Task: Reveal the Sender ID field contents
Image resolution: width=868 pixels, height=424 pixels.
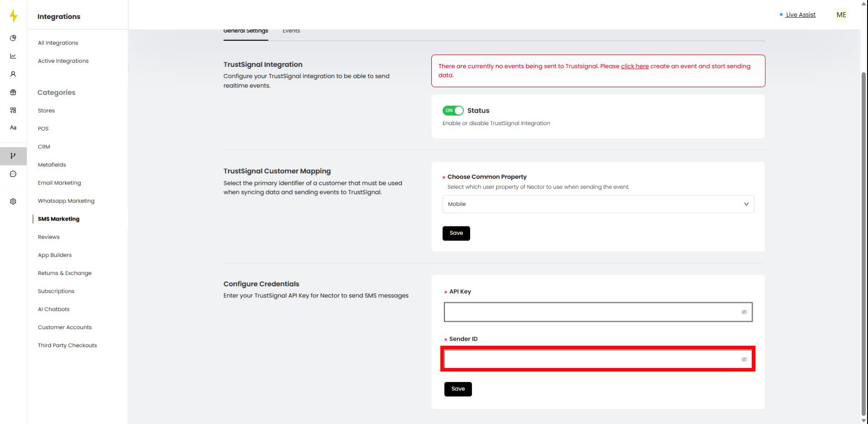Action: [x=744, y=359]
